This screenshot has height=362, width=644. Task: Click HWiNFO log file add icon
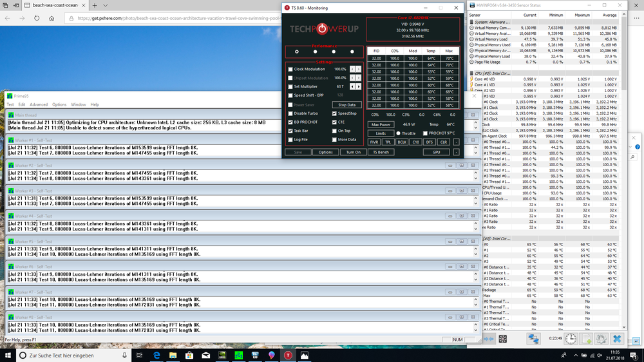pyautogui.click(x=587, y=338)
